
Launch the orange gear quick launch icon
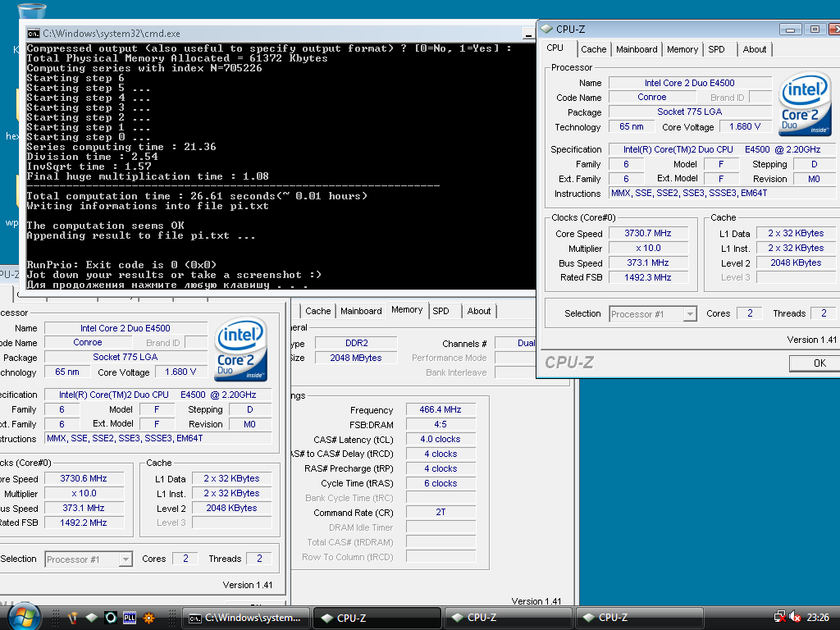pyautogui.click(x=148, y=618)
